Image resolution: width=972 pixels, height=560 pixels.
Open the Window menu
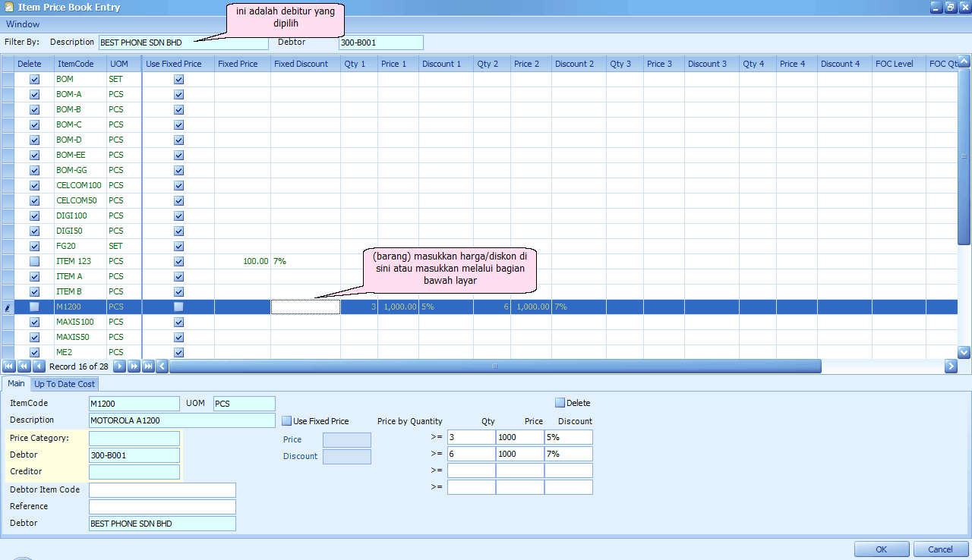pyautogui.click(x=23, y=24)
